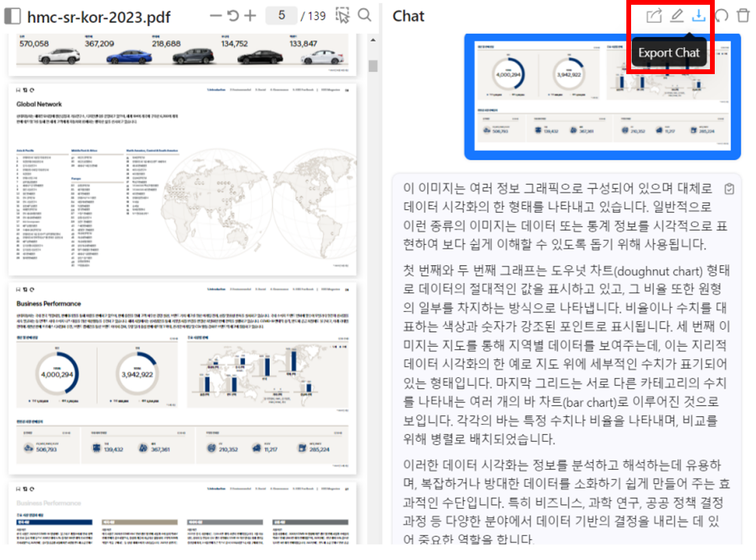Image resolution: width=756 pixels, height=560 pixels.
Task: Click the 3,942,922 donut chart value in PDF
Action: point(137,375)
